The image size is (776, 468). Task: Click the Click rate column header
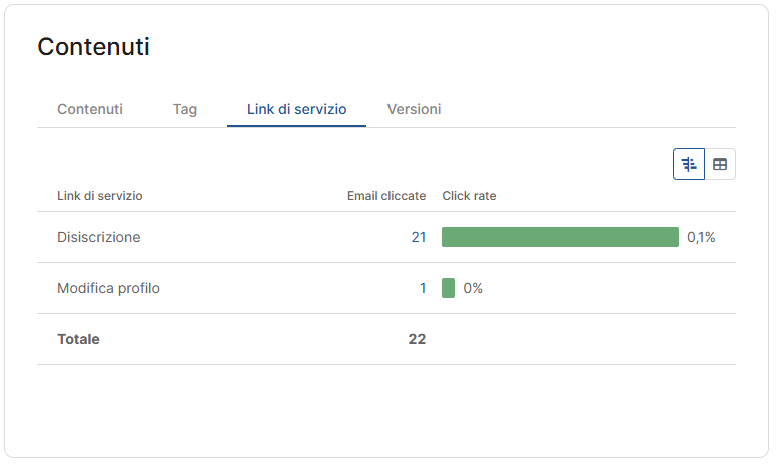[x=469, y=196]
